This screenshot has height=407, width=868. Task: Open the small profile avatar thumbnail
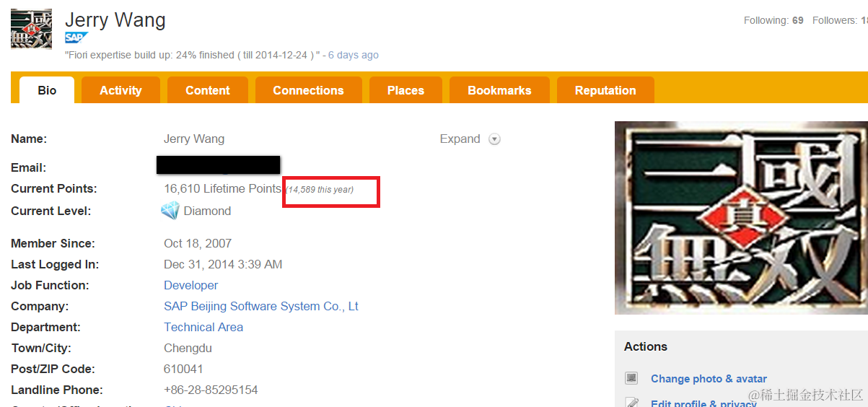point(31,29)
